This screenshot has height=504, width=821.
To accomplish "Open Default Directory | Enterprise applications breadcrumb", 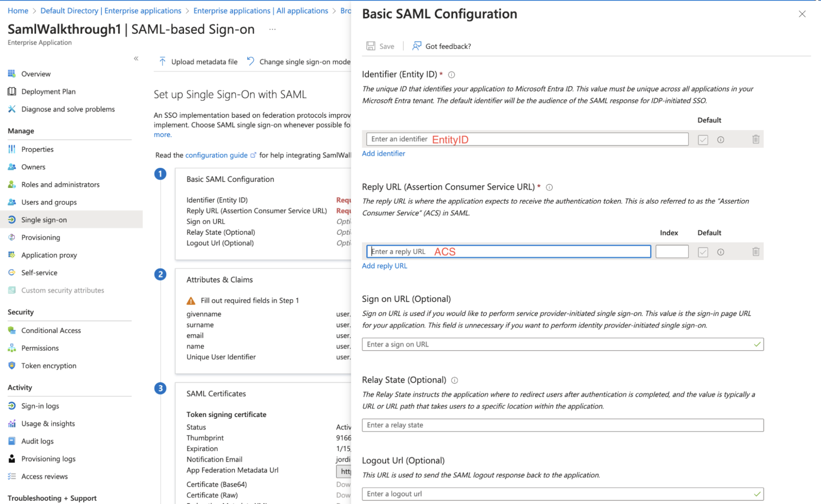I will point(111,11).
